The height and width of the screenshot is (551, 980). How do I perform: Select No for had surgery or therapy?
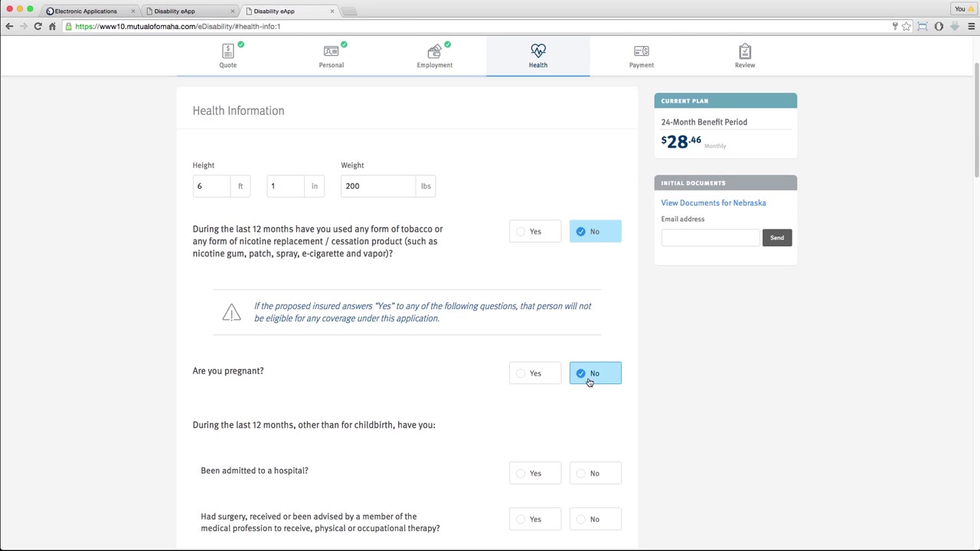596,519
